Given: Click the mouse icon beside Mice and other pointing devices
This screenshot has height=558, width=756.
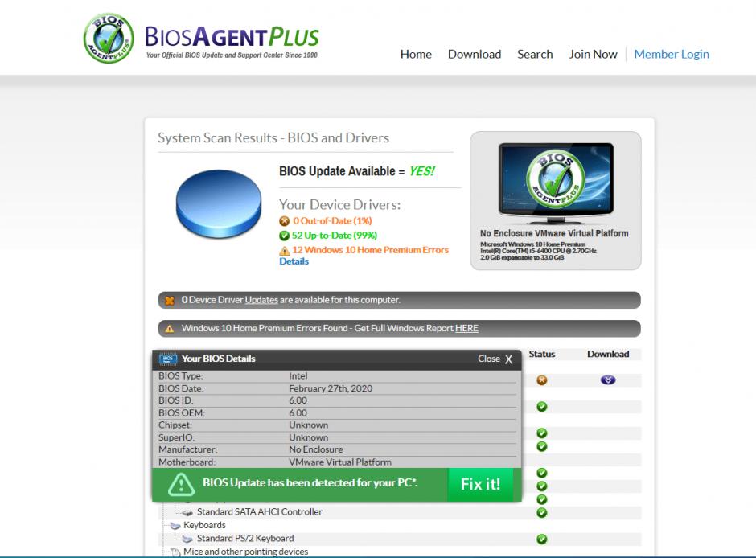Looking at the screenshot, I should (x=175, y=552).
